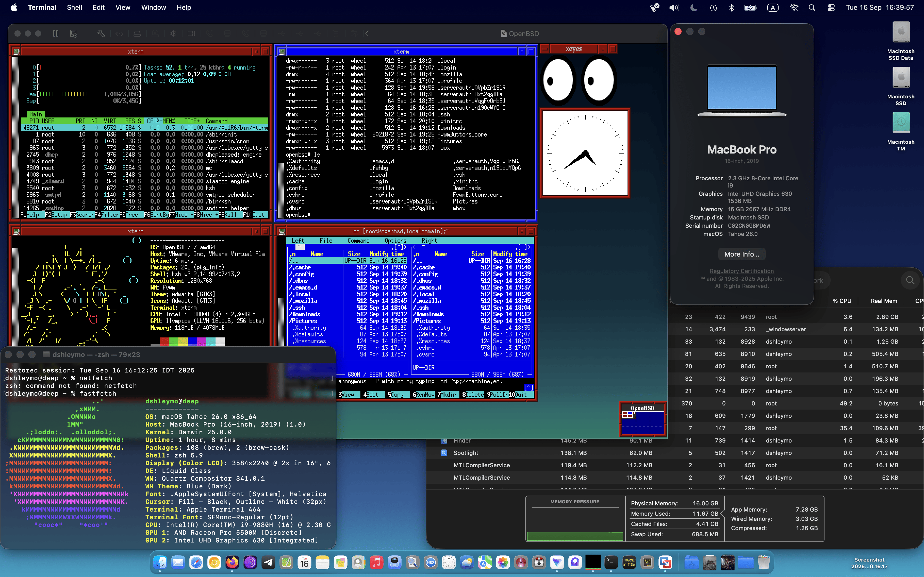Launch the Music app in Dock

376,562
